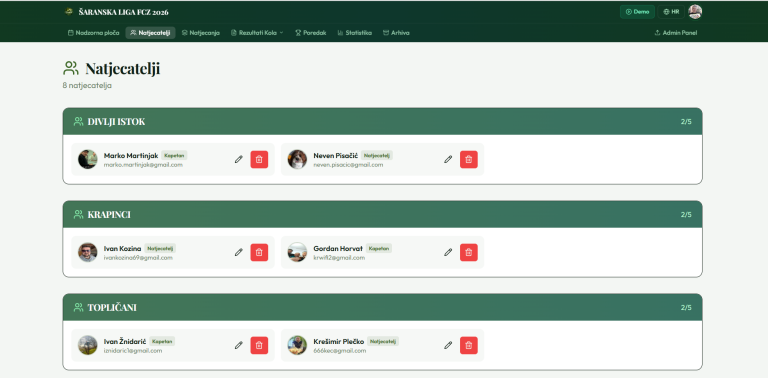Click Ivan Kozina's avatar photo
This screenshot has width=768, height=378.
(x=88, y=252)
